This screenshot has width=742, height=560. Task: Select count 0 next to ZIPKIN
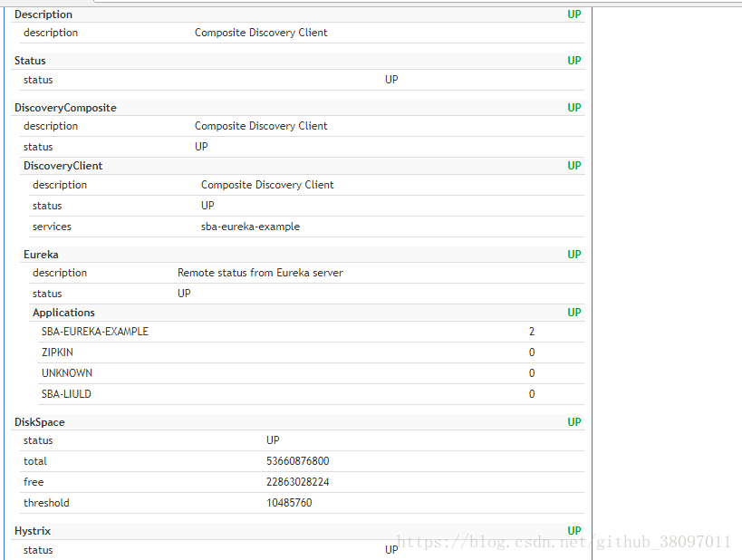(x=532, y=352)
